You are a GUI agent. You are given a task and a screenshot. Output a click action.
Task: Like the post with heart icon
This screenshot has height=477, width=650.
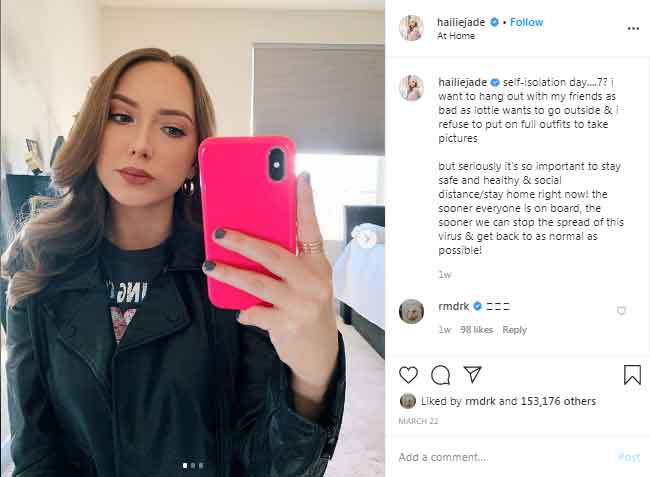pyautogui.click(x=408, y=375)
